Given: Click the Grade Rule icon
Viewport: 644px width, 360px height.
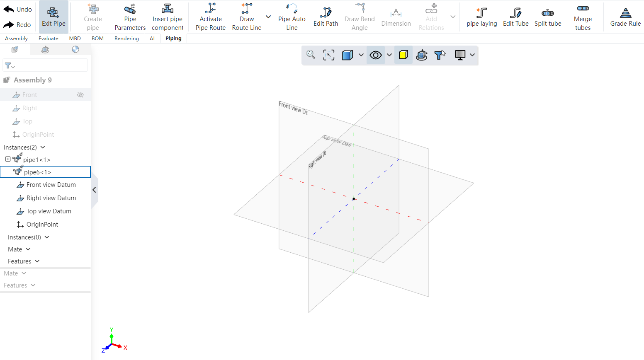Looking at the screenshot, I should (625, 17).
